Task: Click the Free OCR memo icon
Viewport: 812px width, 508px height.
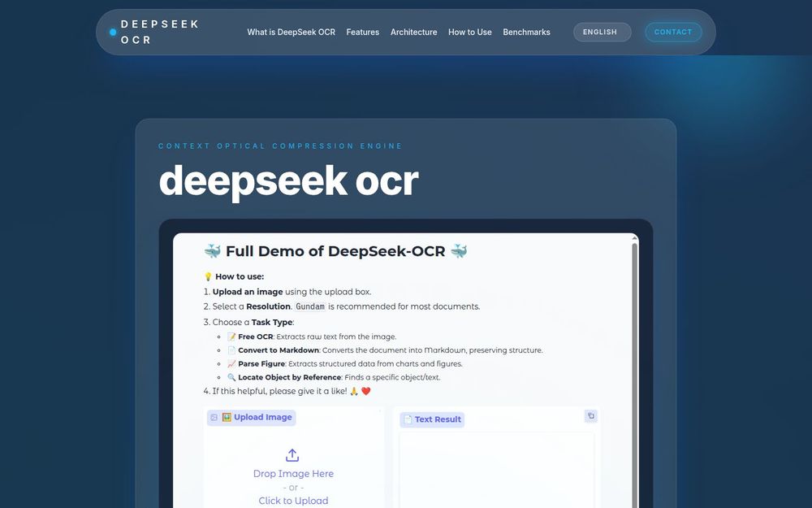Action: 231,337
